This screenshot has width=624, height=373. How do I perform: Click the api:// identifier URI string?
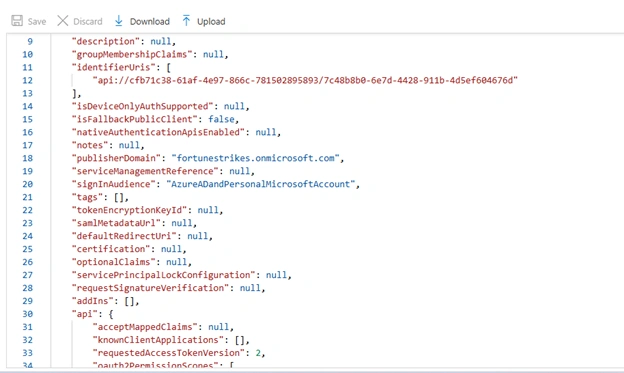[305, 80]
